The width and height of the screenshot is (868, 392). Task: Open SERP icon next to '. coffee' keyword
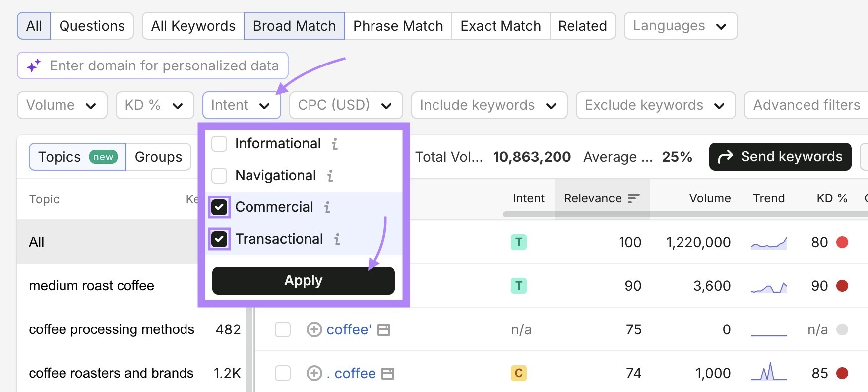click(388, 374)
